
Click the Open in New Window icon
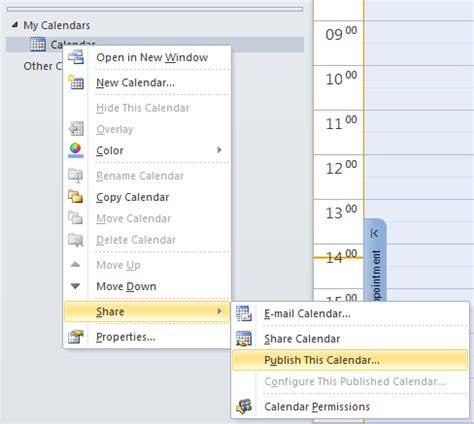(76, 57)
